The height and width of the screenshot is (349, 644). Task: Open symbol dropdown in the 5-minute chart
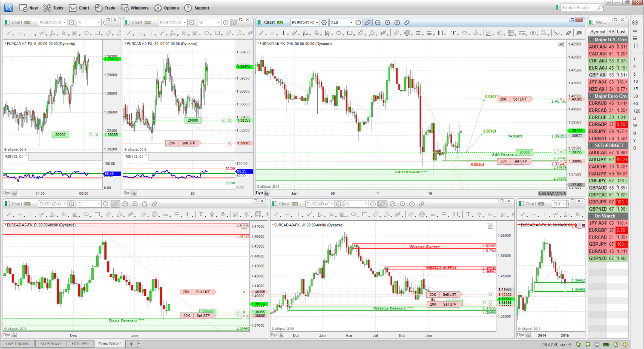point(64,22)
